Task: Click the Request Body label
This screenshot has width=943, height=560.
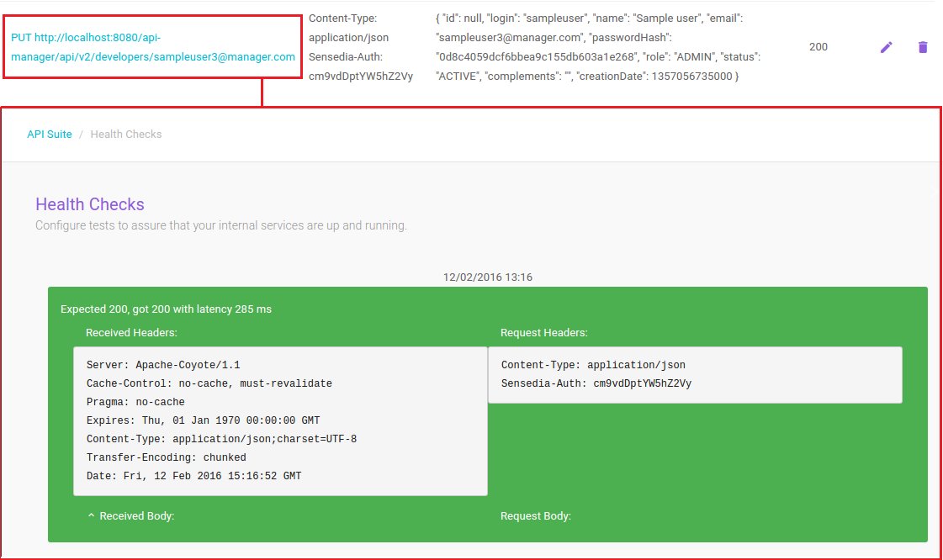Action: point(535,515)
